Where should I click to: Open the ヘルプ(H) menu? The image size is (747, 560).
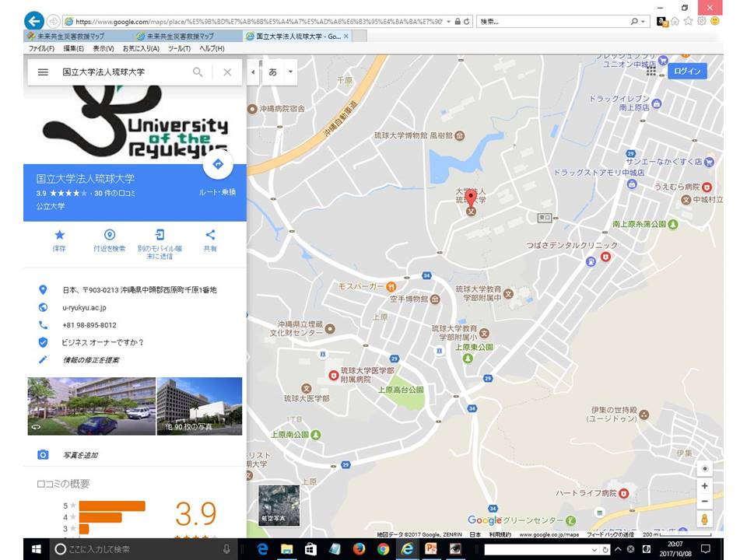click(212, 48)
